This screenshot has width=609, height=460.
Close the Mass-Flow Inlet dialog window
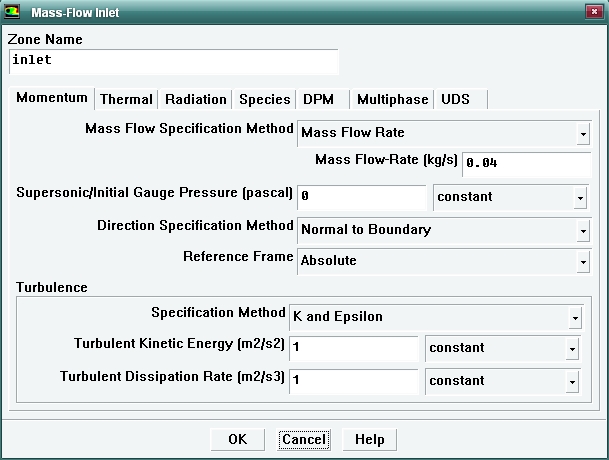coord(592,13)
